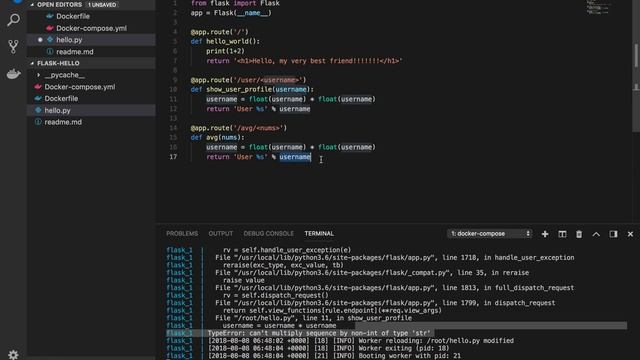The width and height of the screenshot is (640, 360).
Task: Click the '/avg/<nums>' route string
Action: tap(258, 128)
